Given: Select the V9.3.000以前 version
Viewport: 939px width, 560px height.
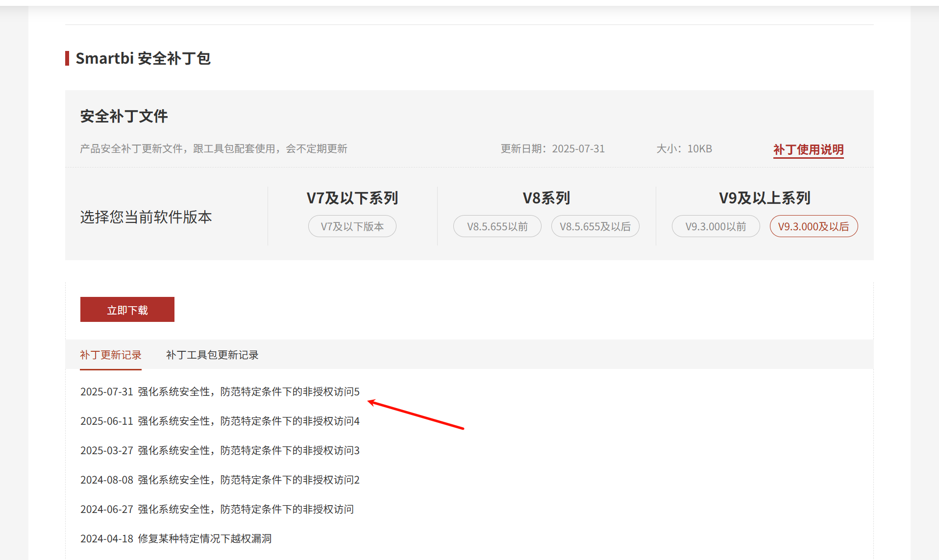Looking at the screenshot, I should click(716, 226).
